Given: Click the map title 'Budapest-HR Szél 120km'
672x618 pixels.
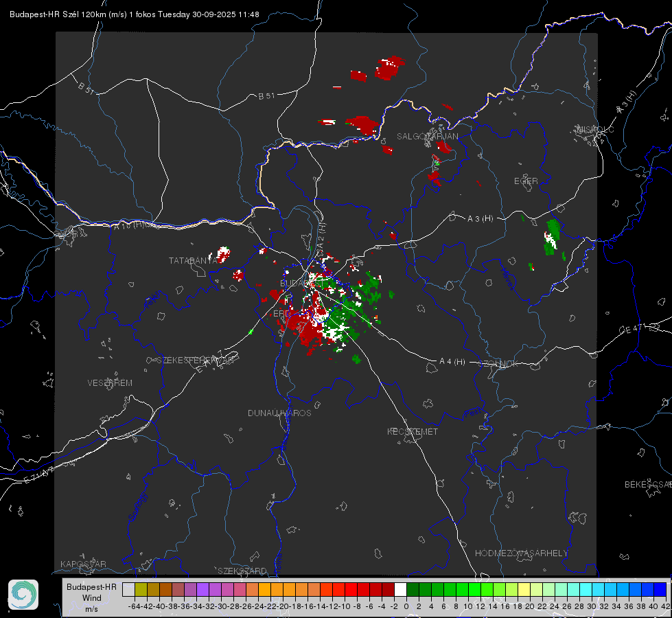Looking at the screenshot, I should [x=58, y=14].
